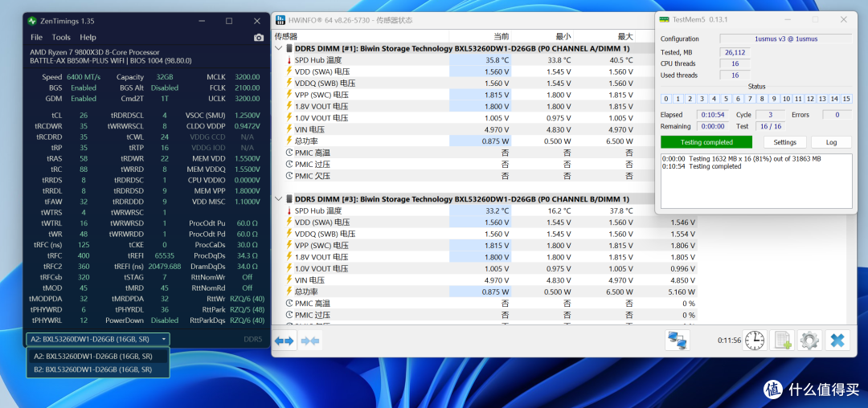Viewport: 868px width, 408px height.
Task: Click lightning icon beside DIMM #1 VDDQ (SWB) 电压
Action: 289,83
